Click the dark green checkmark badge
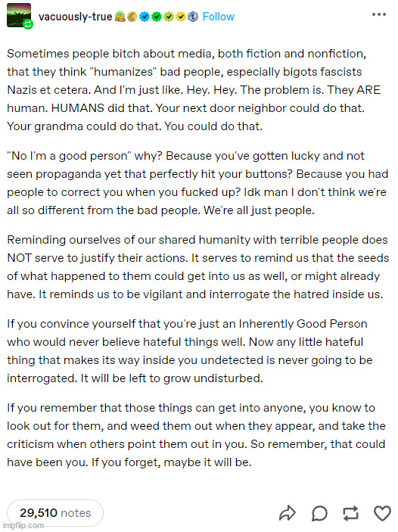This screenshot has width=398, height=532. point(157,17)
